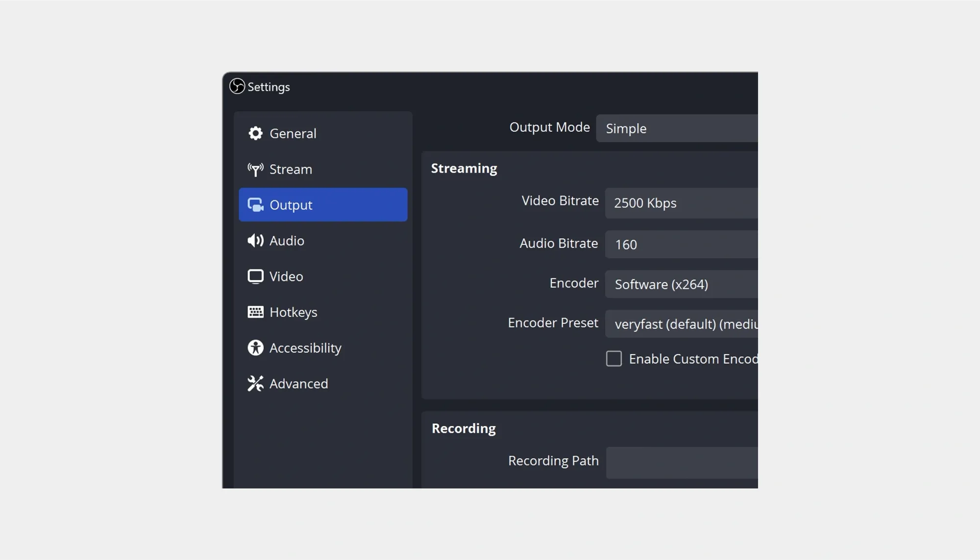Expand the Encoder Preset veryfast dropdown
980x560 pixels.
click(681, 324)
